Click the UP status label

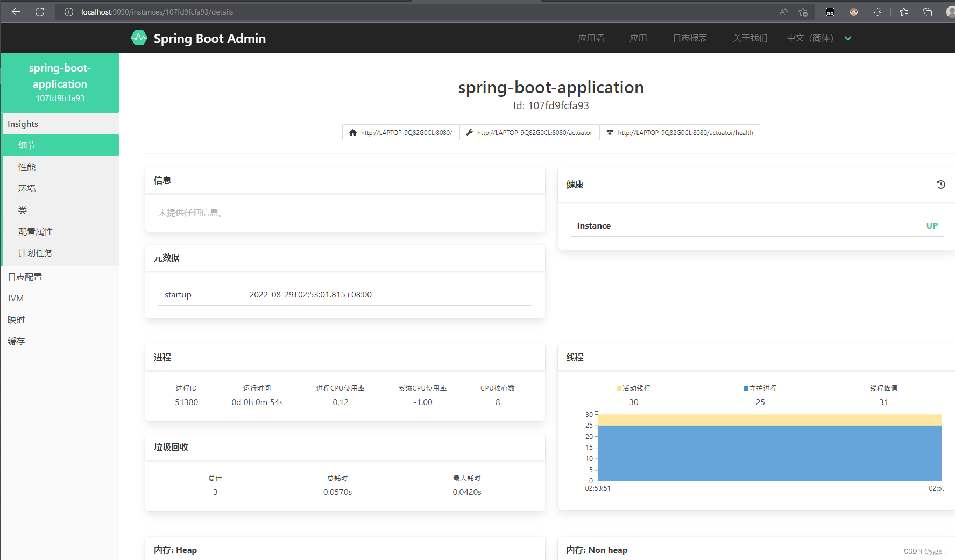point(932,226)
